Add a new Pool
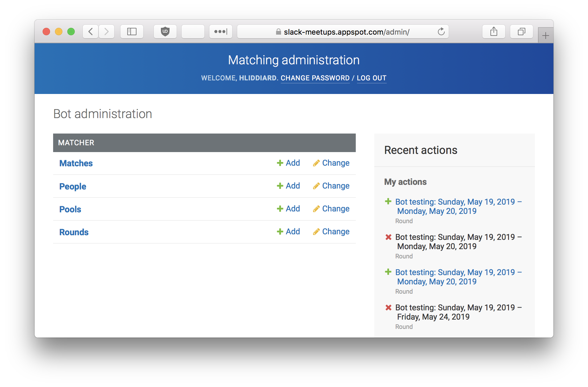The width and height of the screenshot is (588, 387). pyautogui.click(x=288, y=209)
